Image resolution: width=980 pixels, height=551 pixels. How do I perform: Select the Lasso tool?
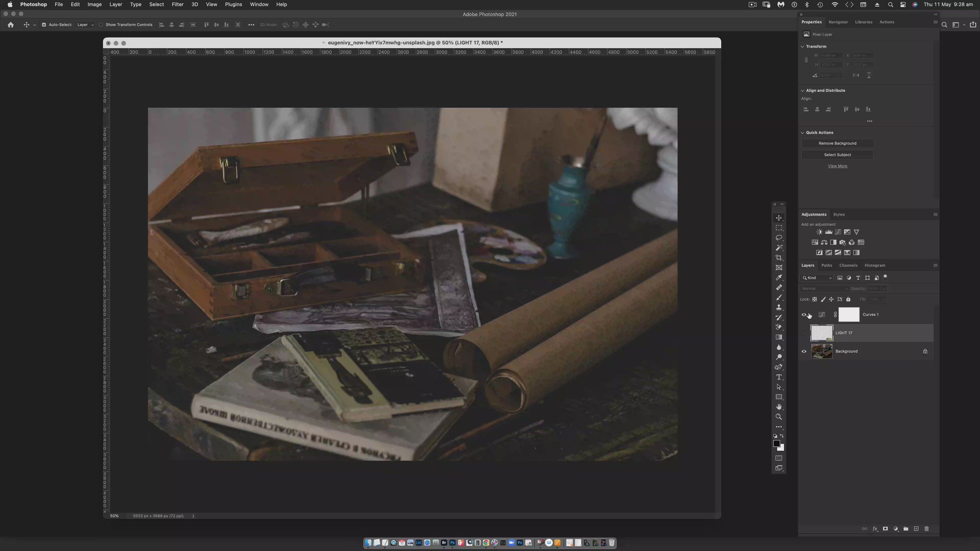point(779,238)
